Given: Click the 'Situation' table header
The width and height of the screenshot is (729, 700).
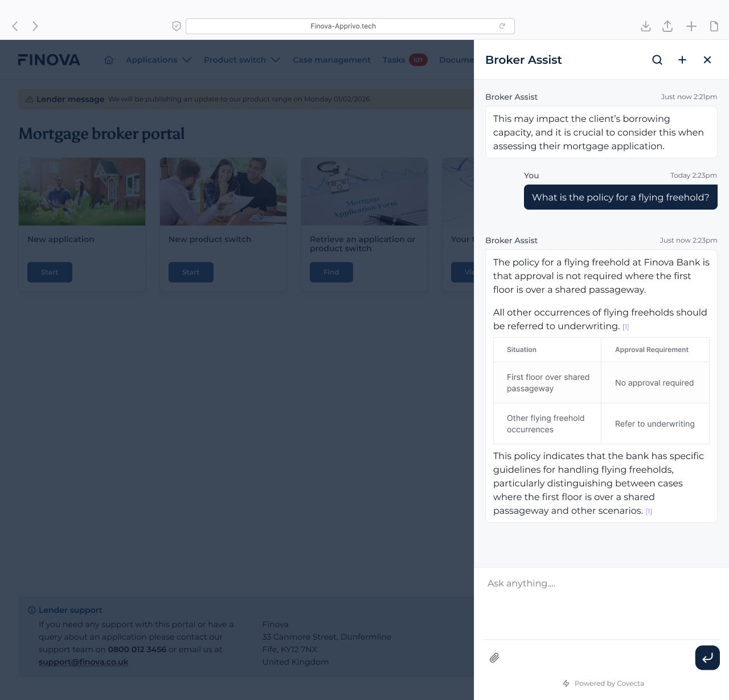Looking at the screenshot, I should click(547, 350).
